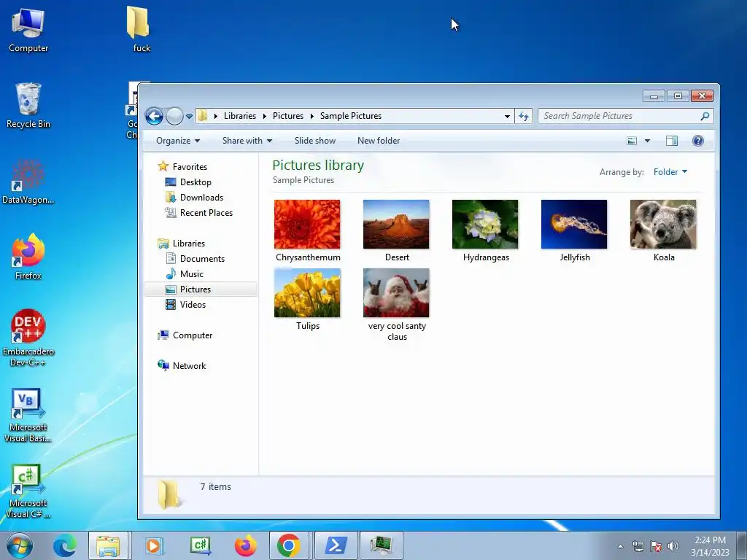
Task: Show hidden system tray icons
Action: 620,546
